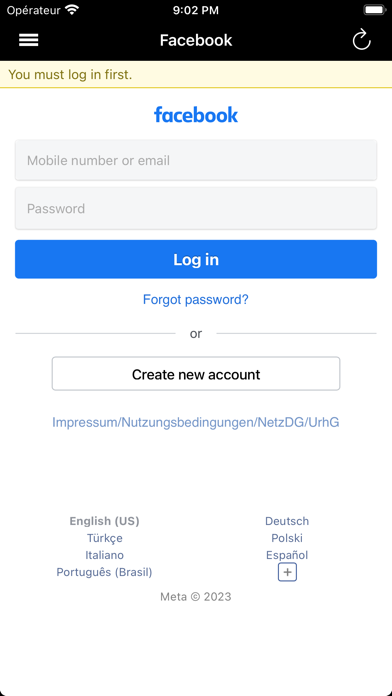
Task: Focus the Mobile number or email field
Action: tap(196, 160)
